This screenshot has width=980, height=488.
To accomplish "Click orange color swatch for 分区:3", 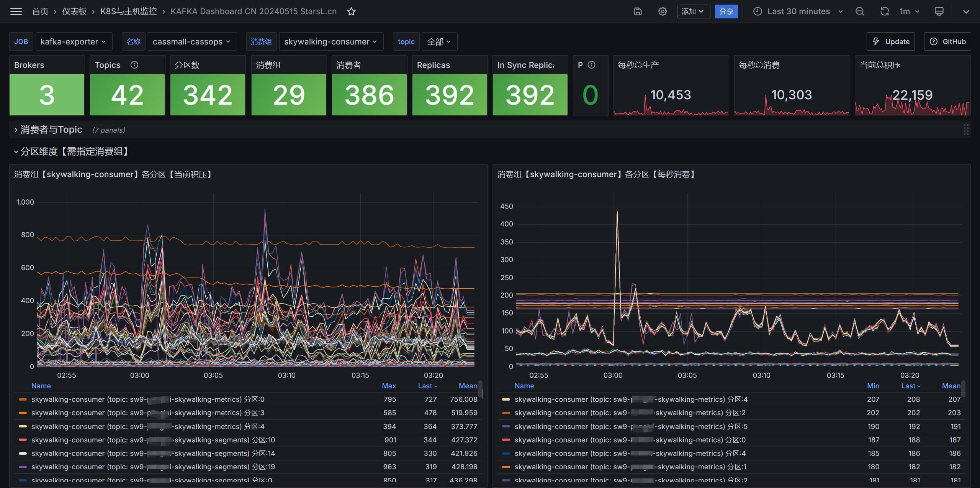I will coord(23,413).
